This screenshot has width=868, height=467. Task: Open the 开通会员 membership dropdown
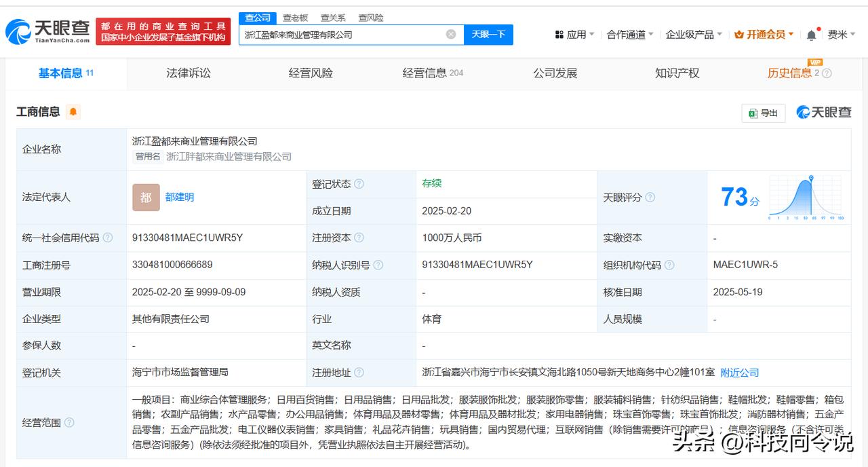click(764, 35)
